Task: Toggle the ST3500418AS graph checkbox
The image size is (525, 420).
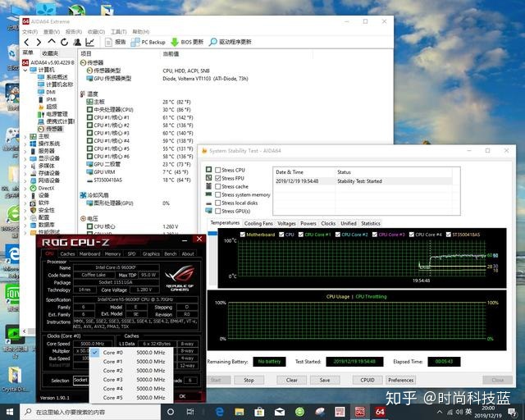Action: point(449,235)
